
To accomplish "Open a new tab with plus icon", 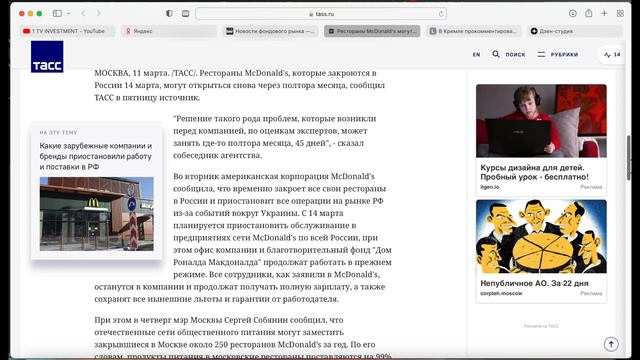I will [x=604, y=13].
